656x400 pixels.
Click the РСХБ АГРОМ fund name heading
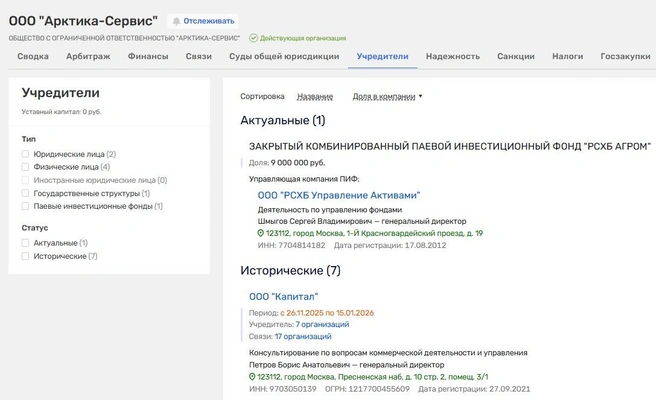point(450,146)
